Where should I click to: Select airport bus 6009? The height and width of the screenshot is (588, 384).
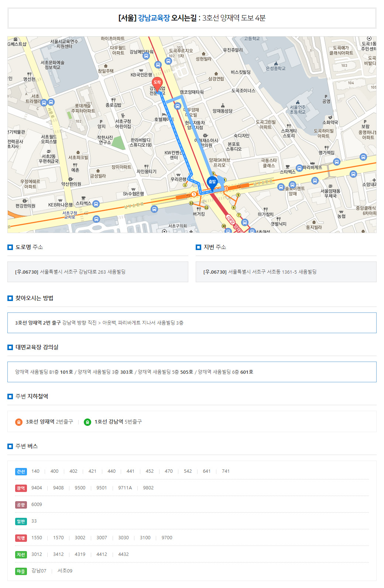point(37,505)
